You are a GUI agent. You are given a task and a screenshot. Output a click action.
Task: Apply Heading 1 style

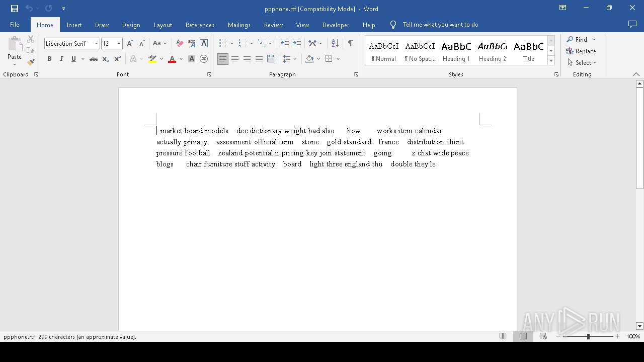click(x=456, y=51)
